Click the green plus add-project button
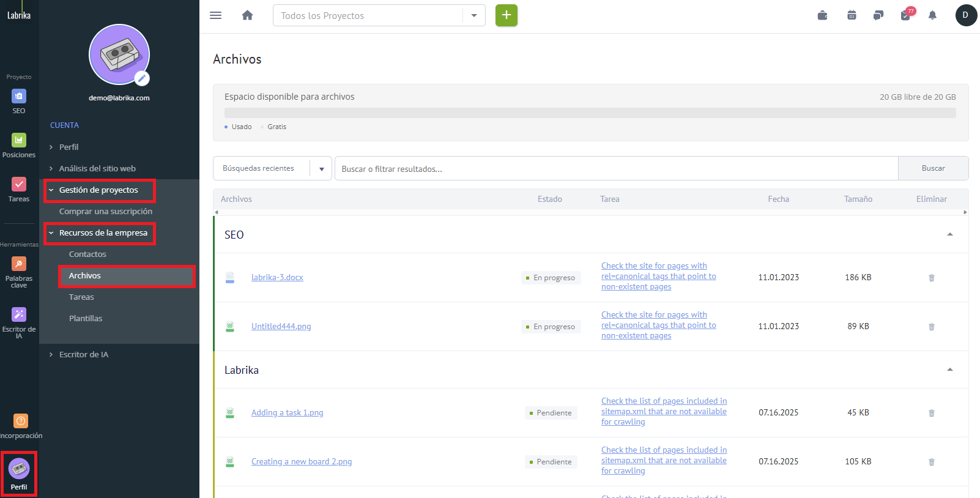This screenshot has width=980, height=498. [507, 15]
